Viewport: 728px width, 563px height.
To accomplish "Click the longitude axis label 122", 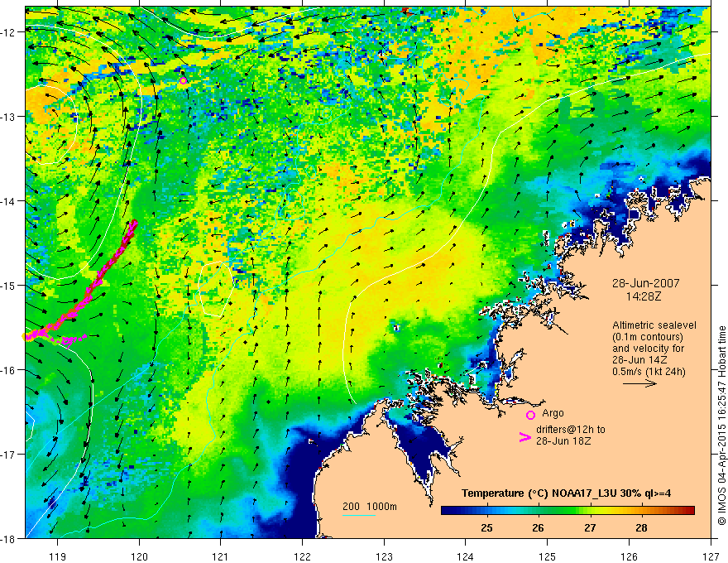I will click(302, 556).
